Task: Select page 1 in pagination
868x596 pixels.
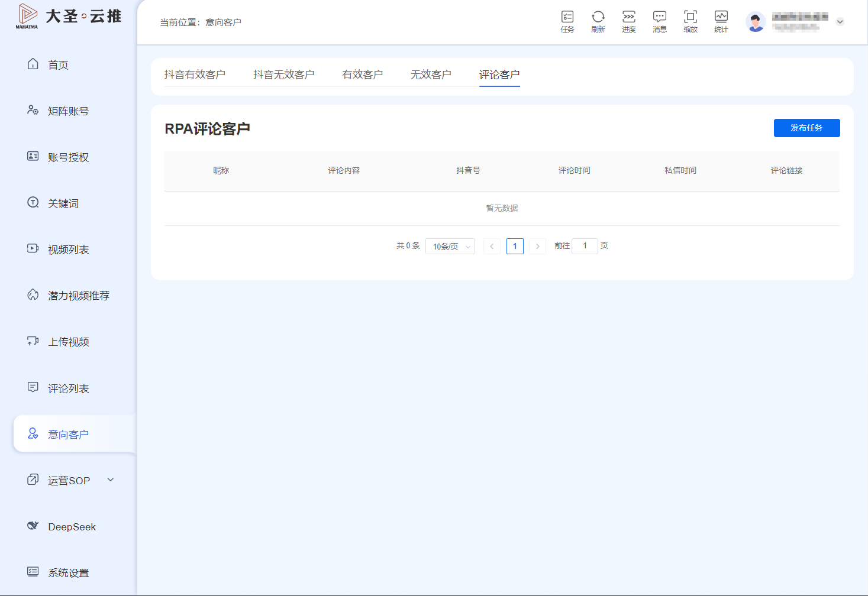Action: pos(515,246)
